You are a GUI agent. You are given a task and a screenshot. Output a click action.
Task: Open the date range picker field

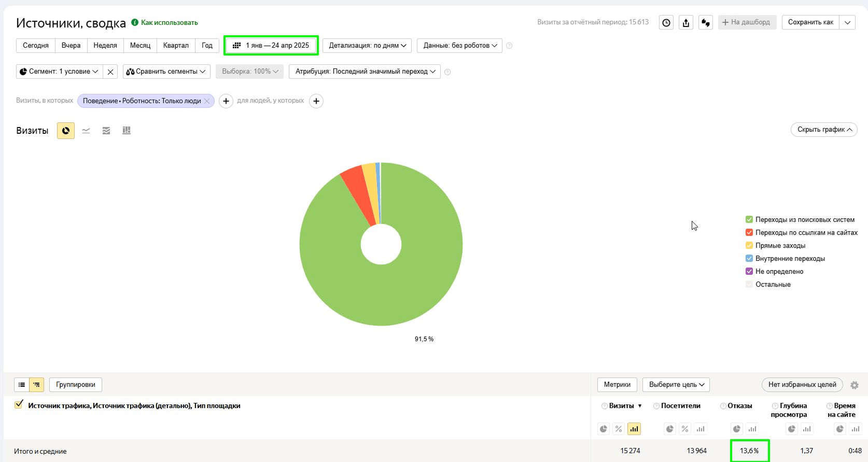[x=271, y=46]
